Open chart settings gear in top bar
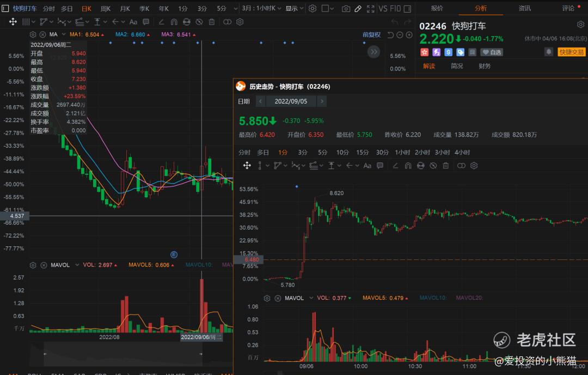The width and height of the screenshot is (588, 375). tap(313, 8)
